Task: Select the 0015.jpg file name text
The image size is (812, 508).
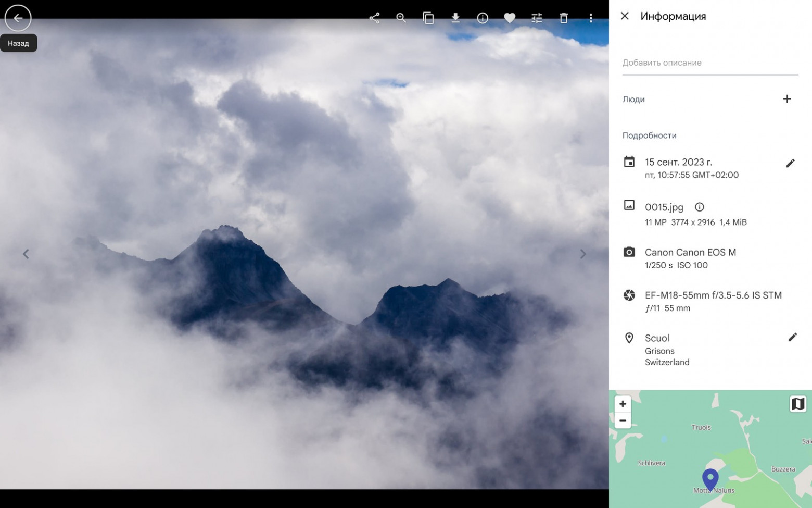Action: coord(664,207)
